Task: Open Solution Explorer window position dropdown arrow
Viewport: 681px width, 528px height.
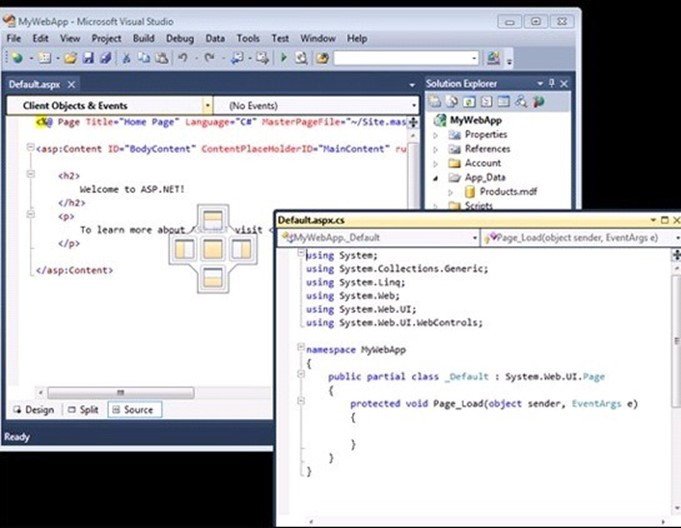Action: tap(540, 83)
